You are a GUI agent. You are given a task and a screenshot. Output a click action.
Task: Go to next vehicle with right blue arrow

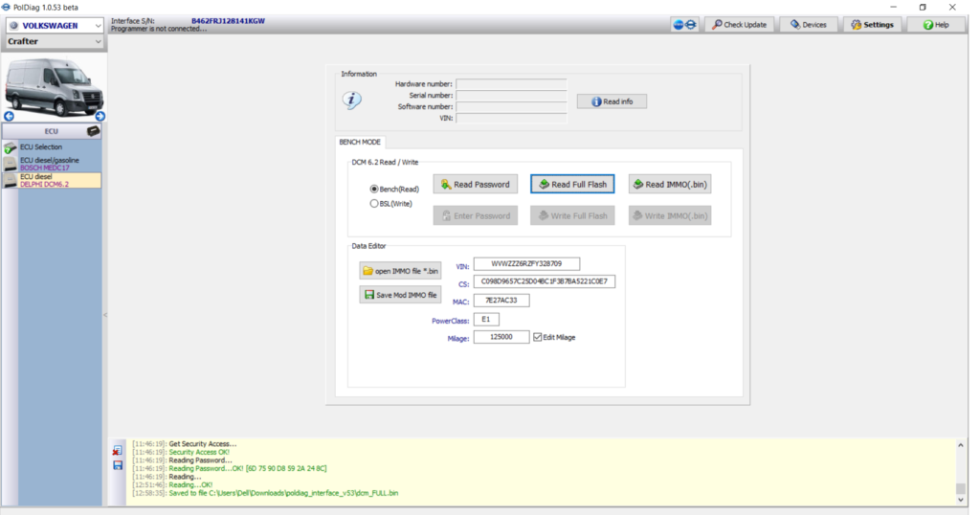pyautogui.click(x=100, y=116)
